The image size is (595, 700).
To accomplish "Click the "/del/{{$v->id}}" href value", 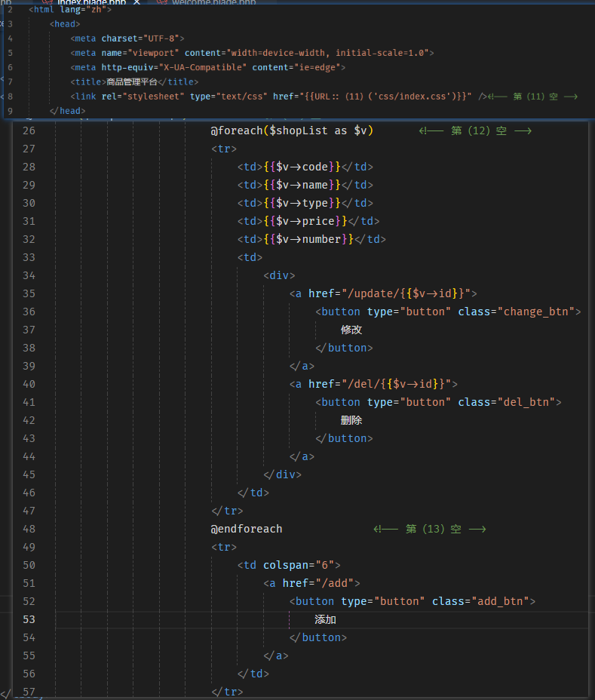I will coord(397,384).
